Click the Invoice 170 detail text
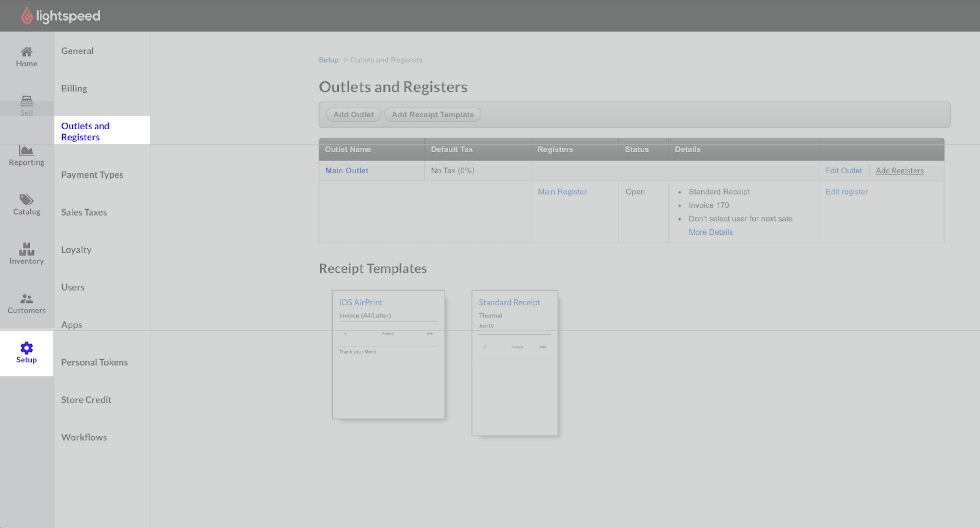The width and height of the screenshot is (980, 528). tap(708, 205)
